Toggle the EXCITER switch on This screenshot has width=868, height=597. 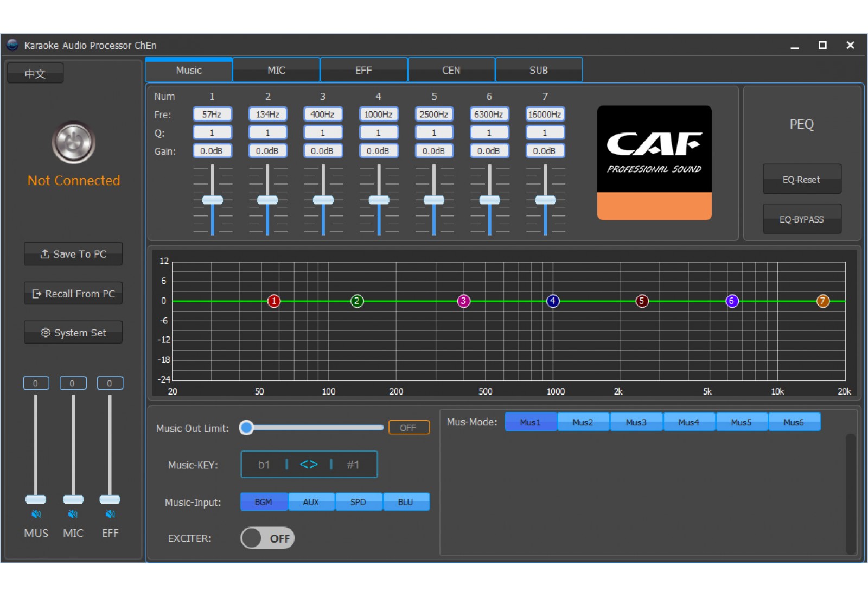pos(267,538)
